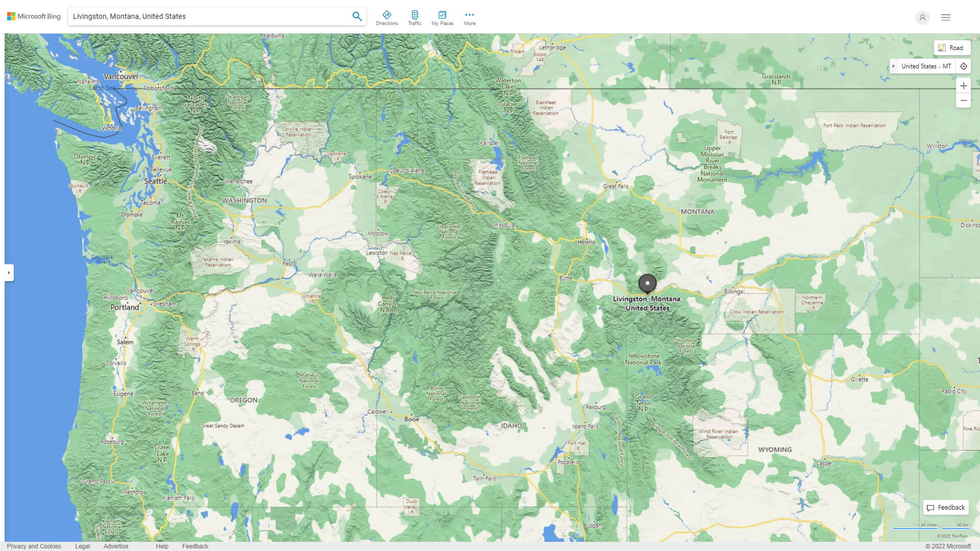Click the More options ellipsis

(469, 15)
